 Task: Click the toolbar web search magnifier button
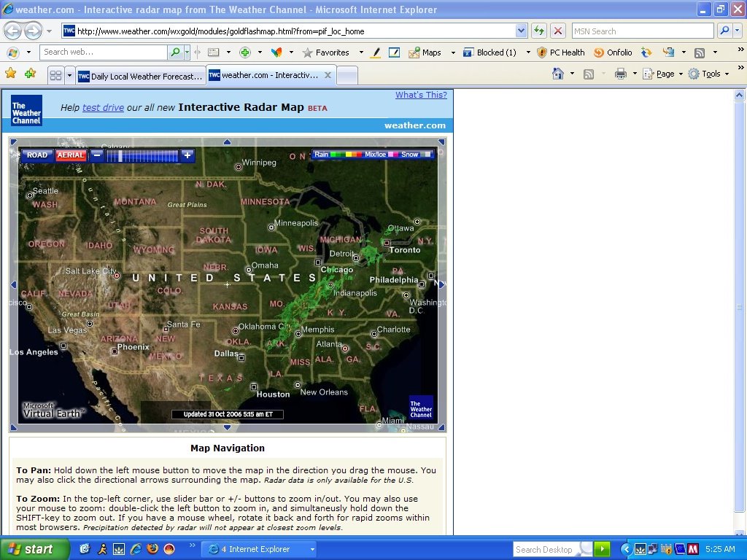[x=175, y=52]
